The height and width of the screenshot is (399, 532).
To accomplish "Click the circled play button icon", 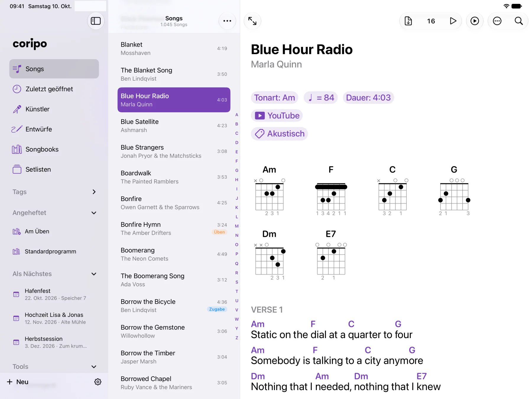I will tap(475, 21).
